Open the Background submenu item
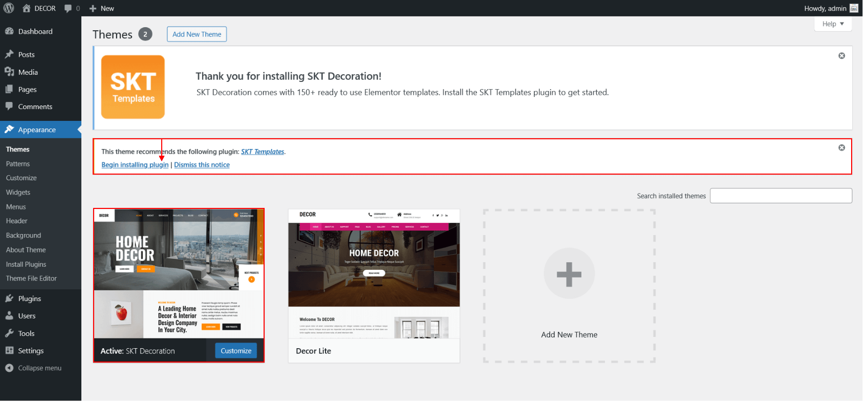Viewport: 868px width, 403px height. click(24, 236)
